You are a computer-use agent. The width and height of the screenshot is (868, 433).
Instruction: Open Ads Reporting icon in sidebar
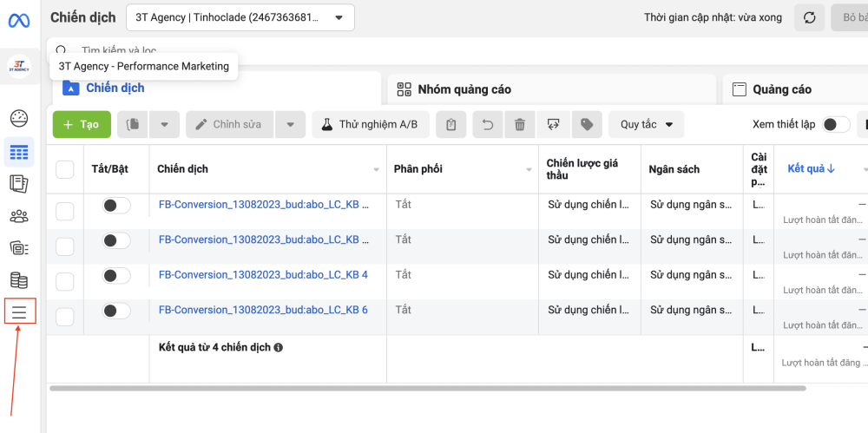(x=19, y=184)
